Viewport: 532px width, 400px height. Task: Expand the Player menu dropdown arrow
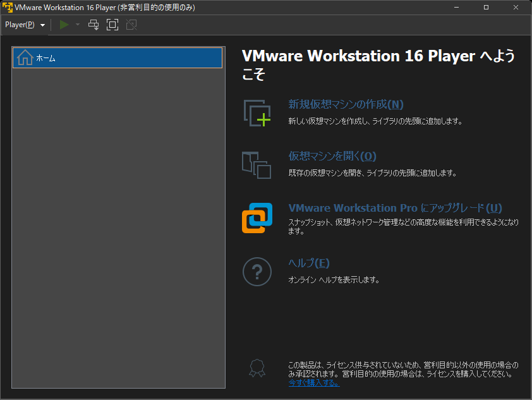point(43,25)
